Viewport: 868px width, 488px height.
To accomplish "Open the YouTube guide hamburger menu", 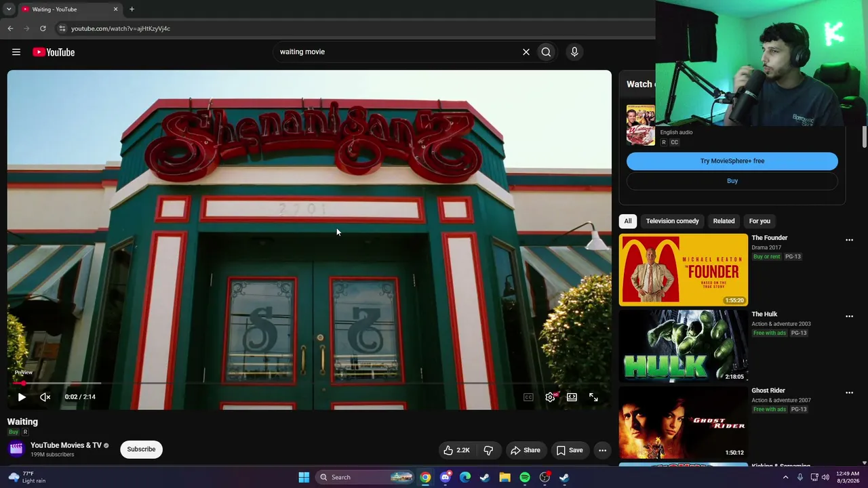I will coord(16,52).
